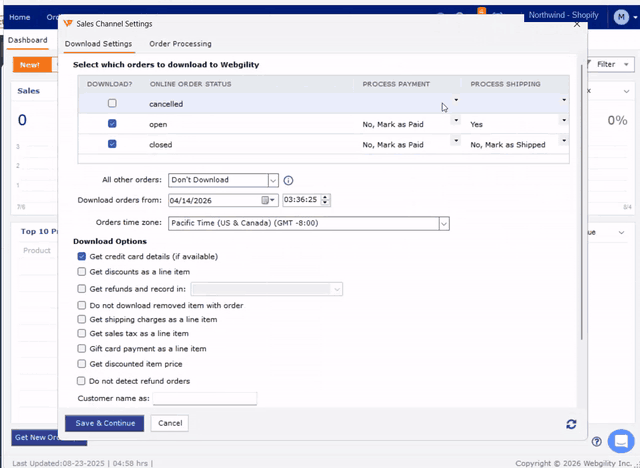
Task: Open Process Payment dropdown for cancelled row
Action: click(x=456, y=100)
